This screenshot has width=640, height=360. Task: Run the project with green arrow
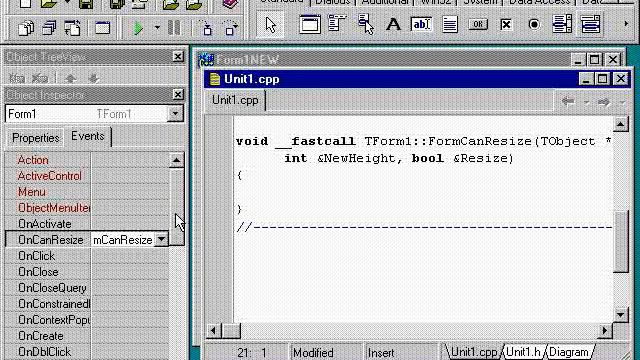pyautogui.click(x=138, y=28)
